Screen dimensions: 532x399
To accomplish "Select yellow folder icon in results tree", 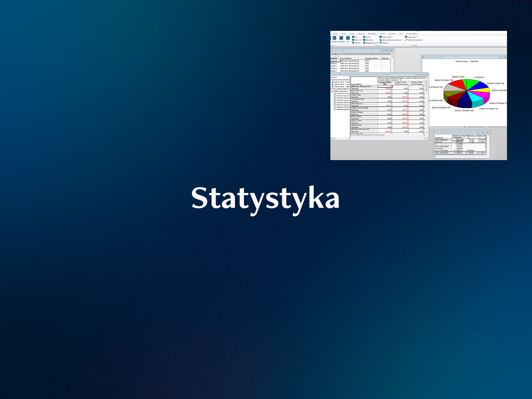I will tap(333, 91).
